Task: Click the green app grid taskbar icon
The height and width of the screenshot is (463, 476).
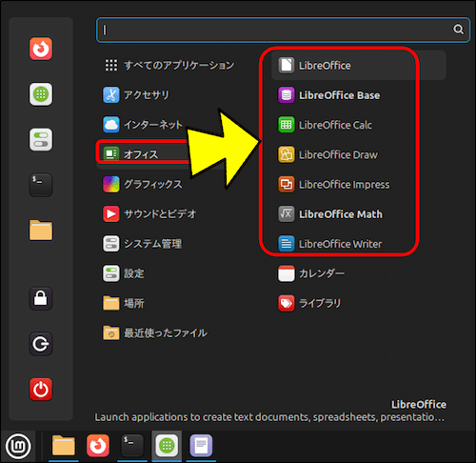Action: tap(167, 446)
